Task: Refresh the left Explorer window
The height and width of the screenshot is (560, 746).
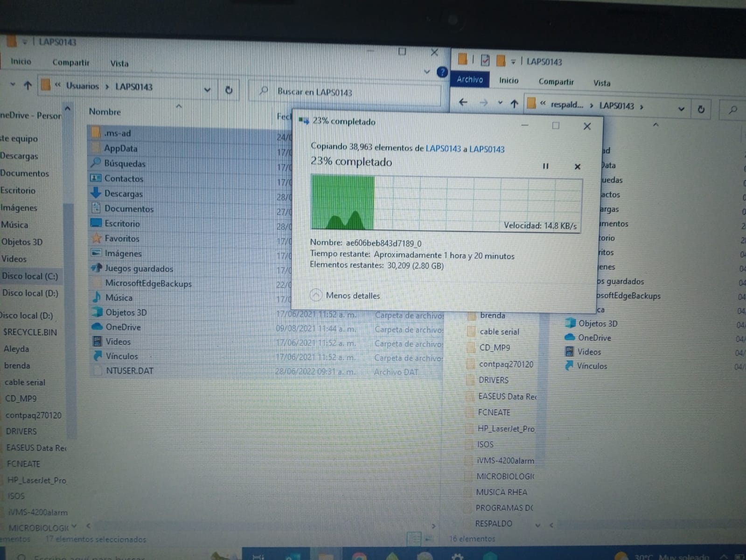Action: click(x=229, y=90)
